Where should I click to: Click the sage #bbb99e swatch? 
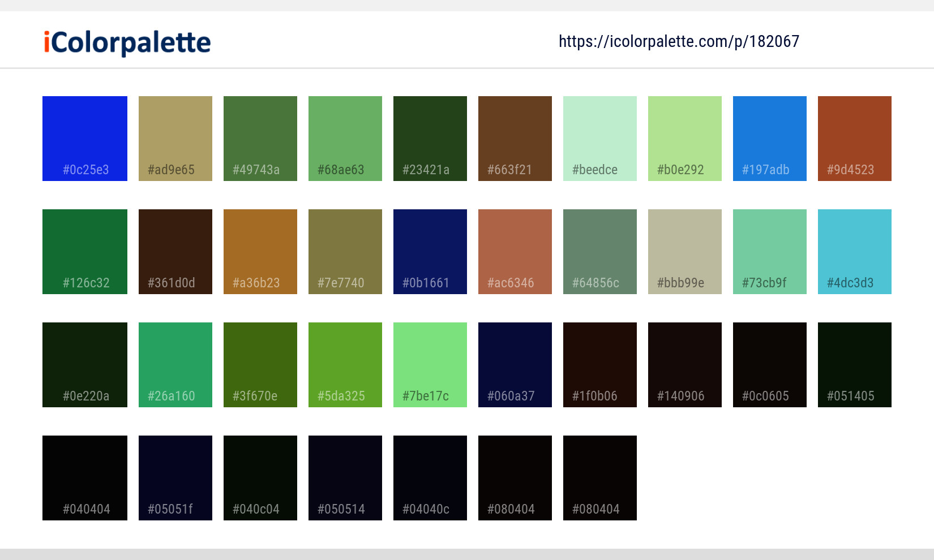[x=684, y=251]
